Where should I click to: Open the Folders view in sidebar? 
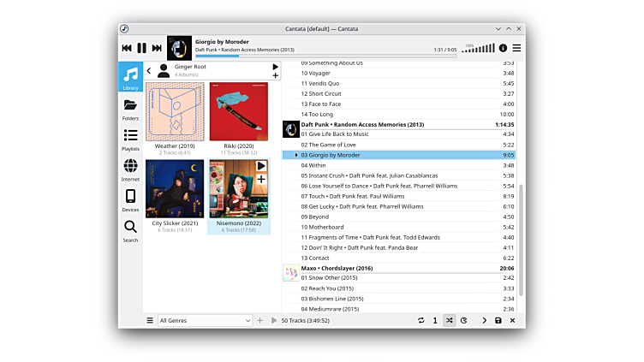[130, 109]
